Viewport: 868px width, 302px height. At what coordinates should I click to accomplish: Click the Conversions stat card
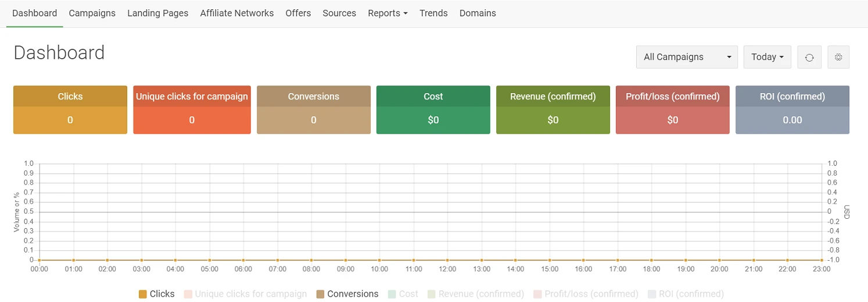click(314, 110)
